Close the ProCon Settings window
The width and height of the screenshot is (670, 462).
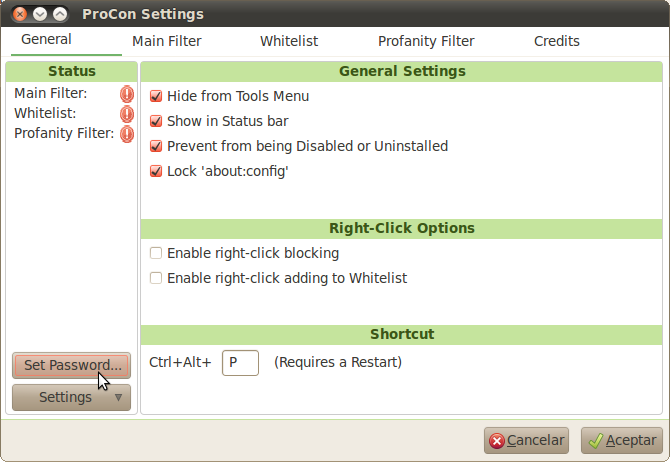[20, 14]
